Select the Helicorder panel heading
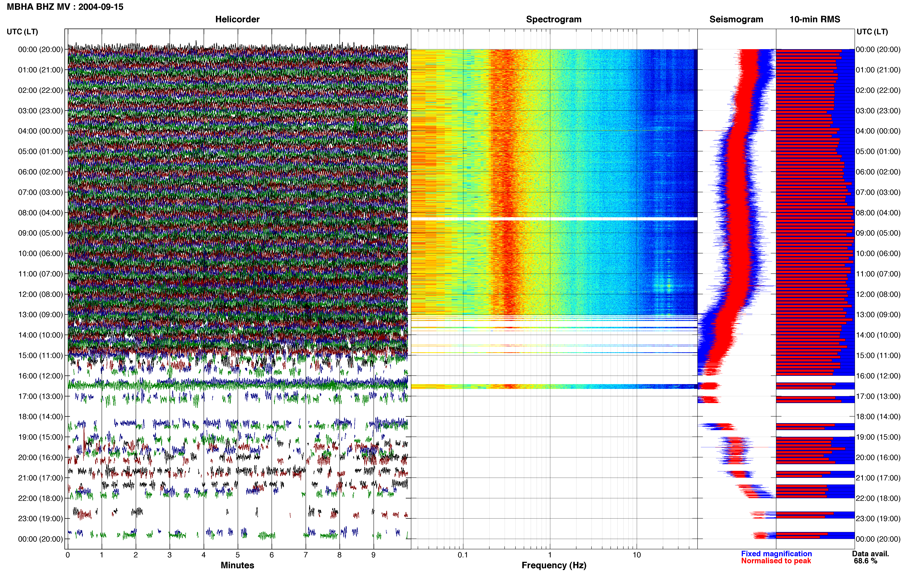This screenshot has height=578, width=924. 237,19
